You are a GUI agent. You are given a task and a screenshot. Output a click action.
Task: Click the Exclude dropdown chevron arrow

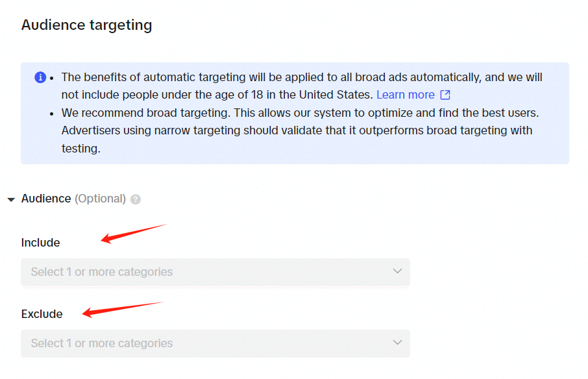pyautogui.click(x=397, y=342)
